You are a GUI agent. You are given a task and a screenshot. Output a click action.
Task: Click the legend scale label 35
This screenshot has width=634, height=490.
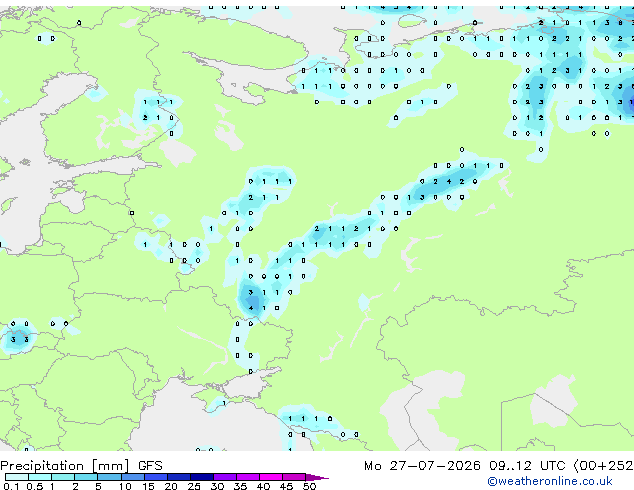[x=240, y=486]
